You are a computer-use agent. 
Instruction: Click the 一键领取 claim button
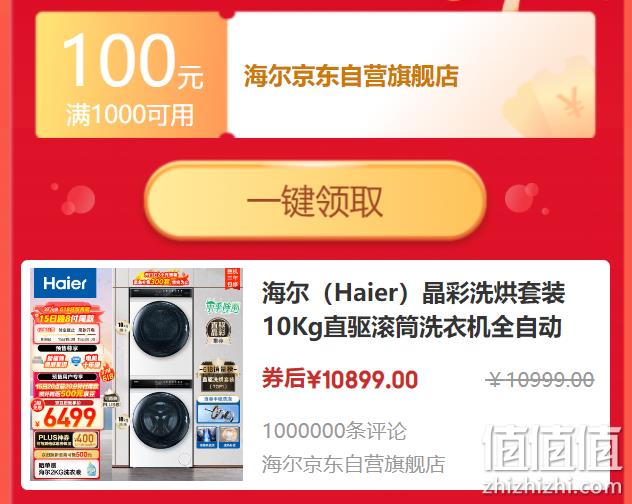pos(315,200)
